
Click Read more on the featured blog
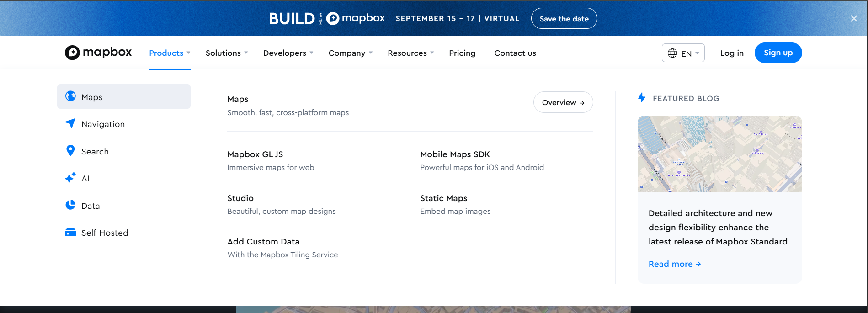(675, 264)
